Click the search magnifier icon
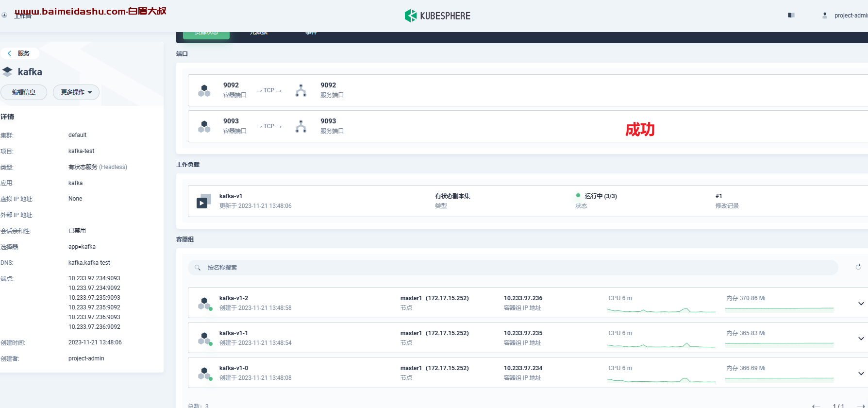The image size is (868, 408). (x=198, y=268)
